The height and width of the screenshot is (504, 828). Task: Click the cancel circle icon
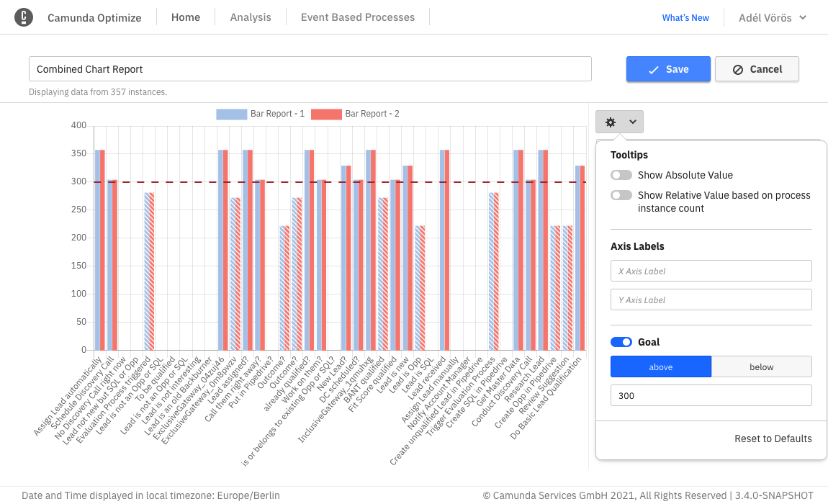tap(738, 70)
